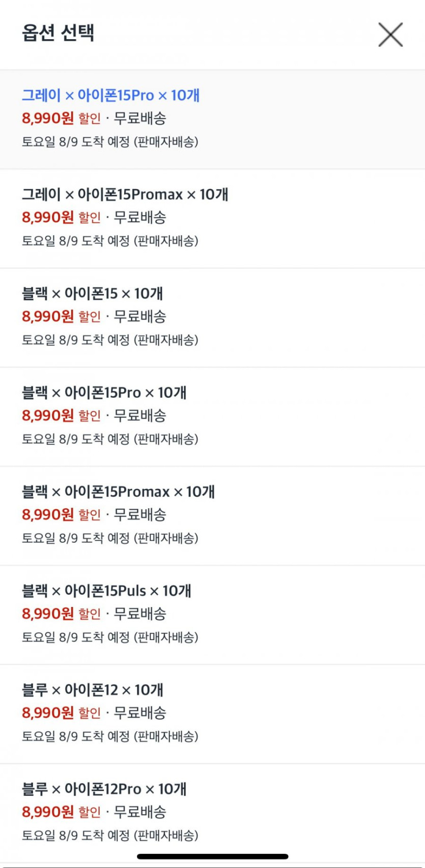Tap delivery date line under 그레이 아이폰15Pro

[110, 142]
